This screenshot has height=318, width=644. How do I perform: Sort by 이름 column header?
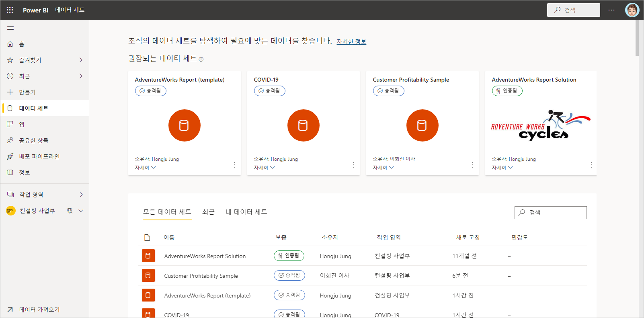[x=169, y=238]
